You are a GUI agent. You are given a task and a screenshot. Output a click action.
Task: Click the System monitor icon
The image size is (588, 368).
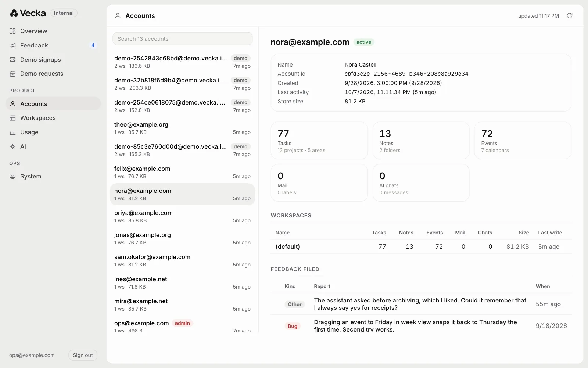[x=12, y=177]
